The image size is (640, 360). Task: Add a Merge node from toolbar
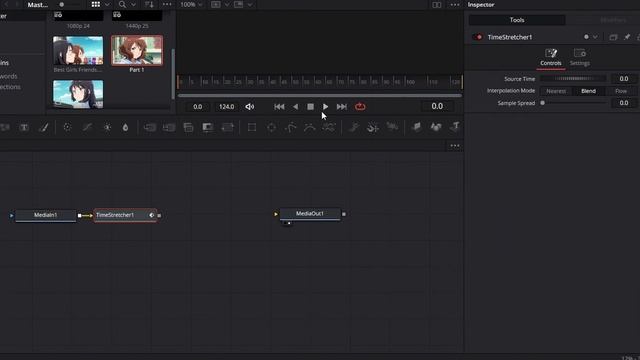pyautogui.click(x=149, y=127)
